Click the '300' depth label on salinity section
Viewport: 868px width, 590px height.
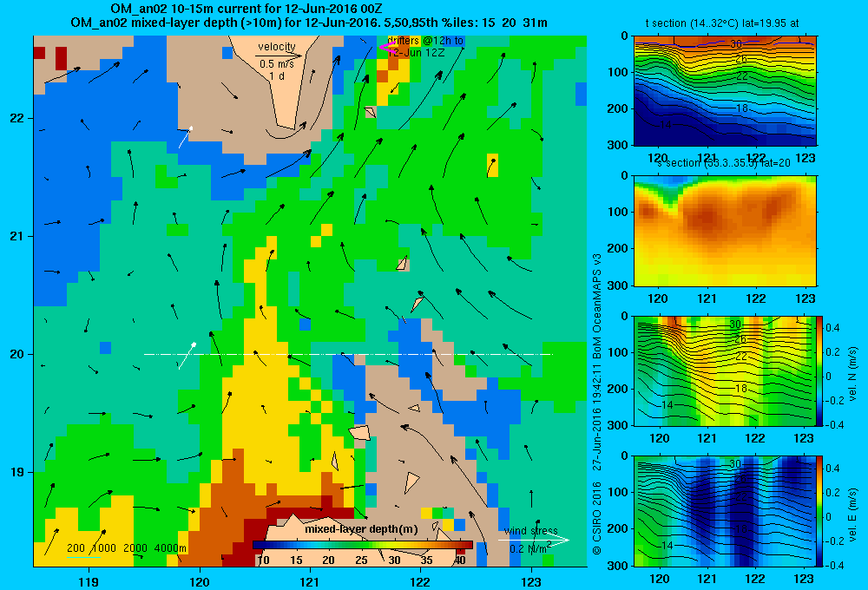[x=618, y=285]
